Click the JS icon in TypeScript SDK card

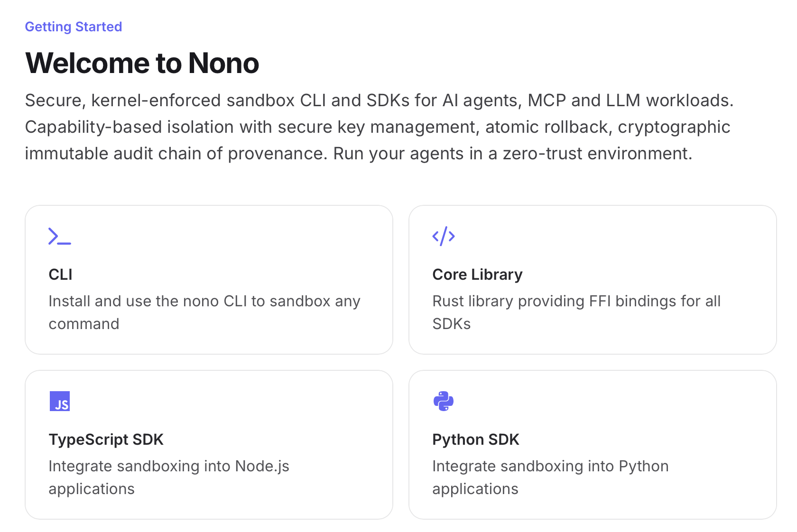(60, 401)
